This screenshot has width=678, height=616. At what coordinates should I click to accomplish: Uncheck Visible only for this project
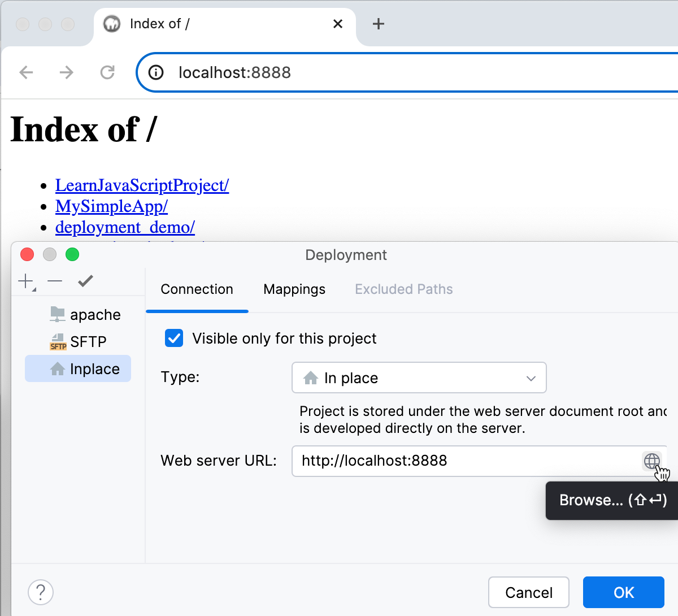click(174, 338)
